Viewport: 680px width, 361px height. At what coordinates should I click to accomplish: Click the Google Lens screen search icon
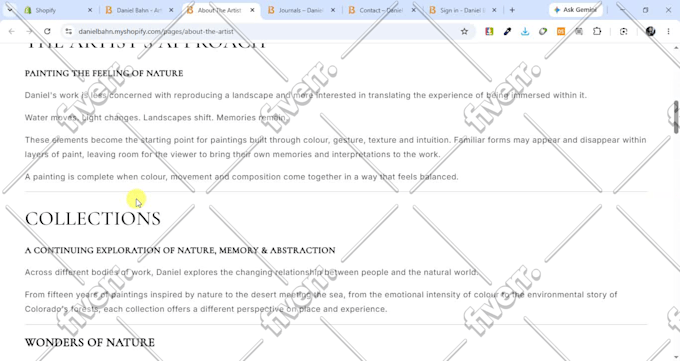[624, 31]
